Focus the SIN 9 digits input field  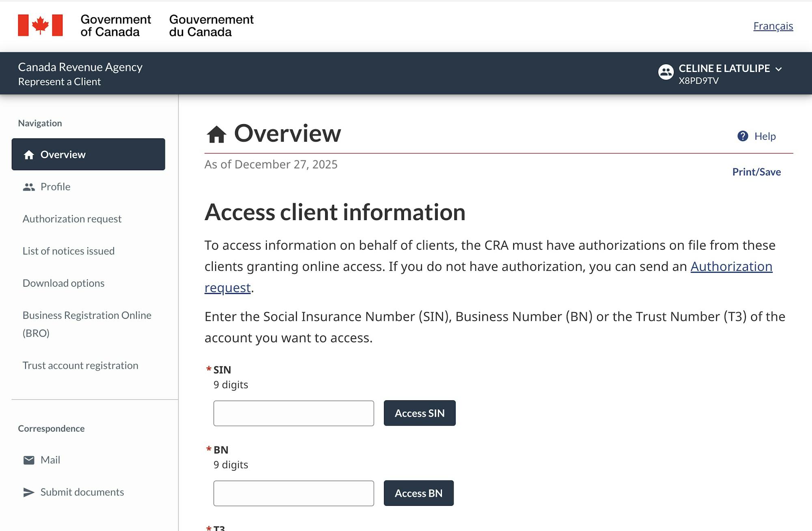(x=293, y=413)
